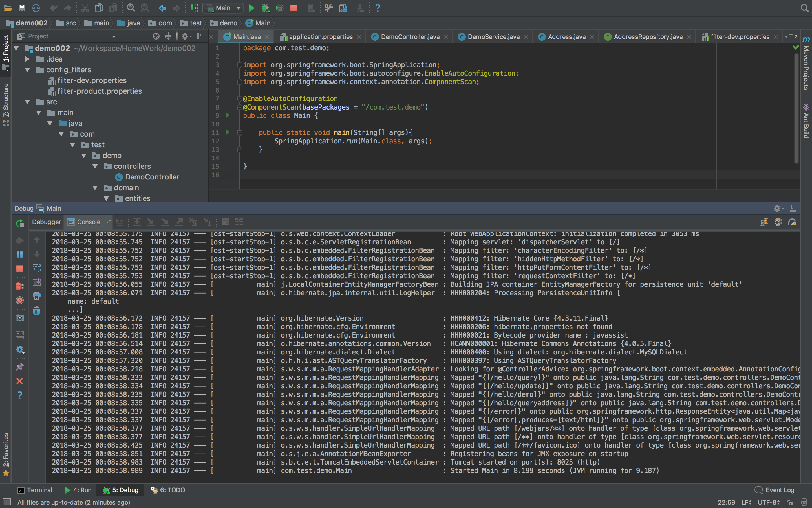Click the Cut scissors icon
812x508 pixels.
[x=85, y=8]
